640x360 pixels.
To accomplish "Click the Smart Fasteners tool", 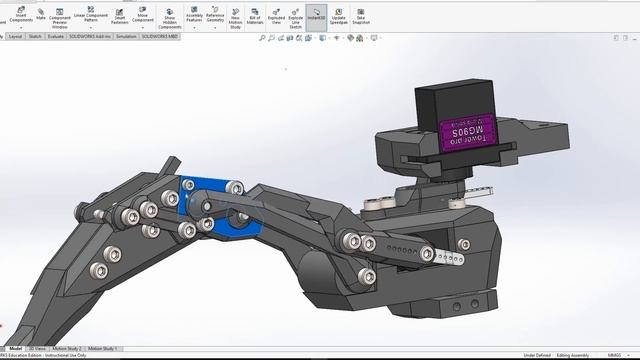I will 119,17.
